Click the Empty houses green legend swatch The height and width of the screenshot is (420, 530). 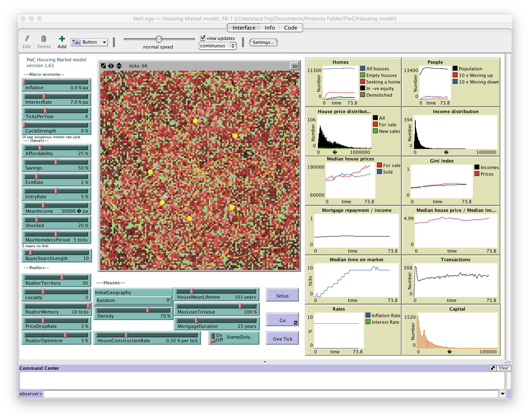(363, 75)
